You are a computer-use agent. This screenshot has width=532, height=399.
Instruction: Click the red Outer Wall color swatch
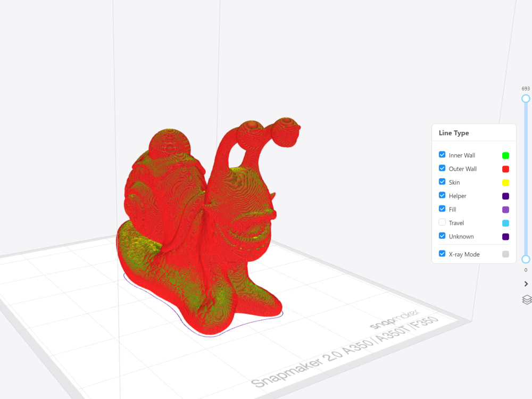pyautogui.click(x=505, y=169)
